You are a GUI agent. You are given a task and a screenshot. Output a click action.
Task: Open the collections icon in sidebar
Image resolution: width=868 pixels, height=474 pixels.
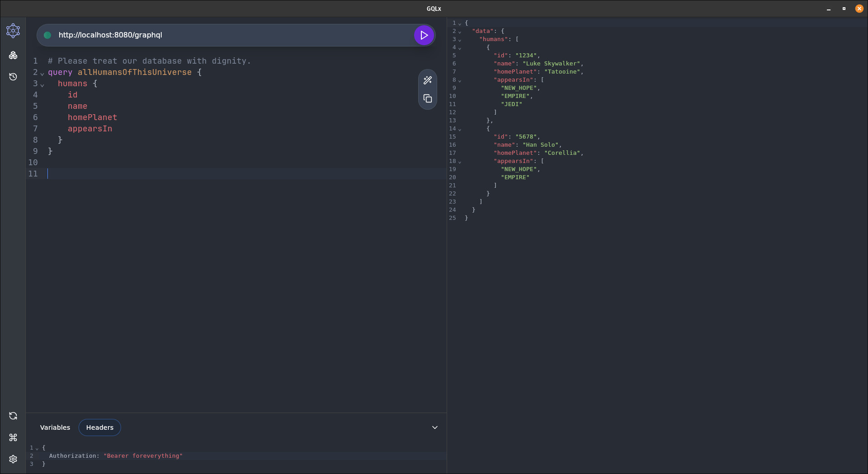point(13,55)
